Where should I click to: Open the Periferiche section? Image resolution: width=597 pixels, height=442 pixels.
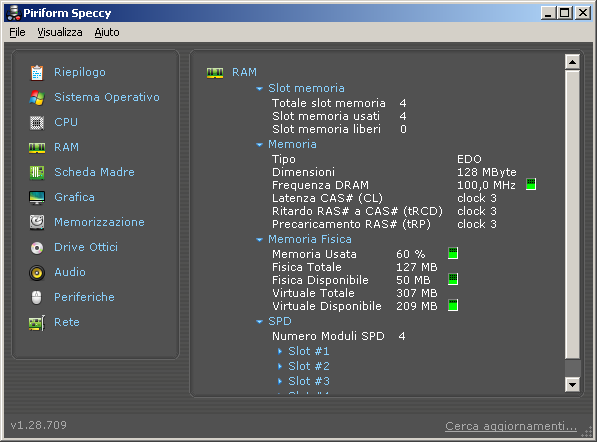pyautogui.click(x=85, y=297)
